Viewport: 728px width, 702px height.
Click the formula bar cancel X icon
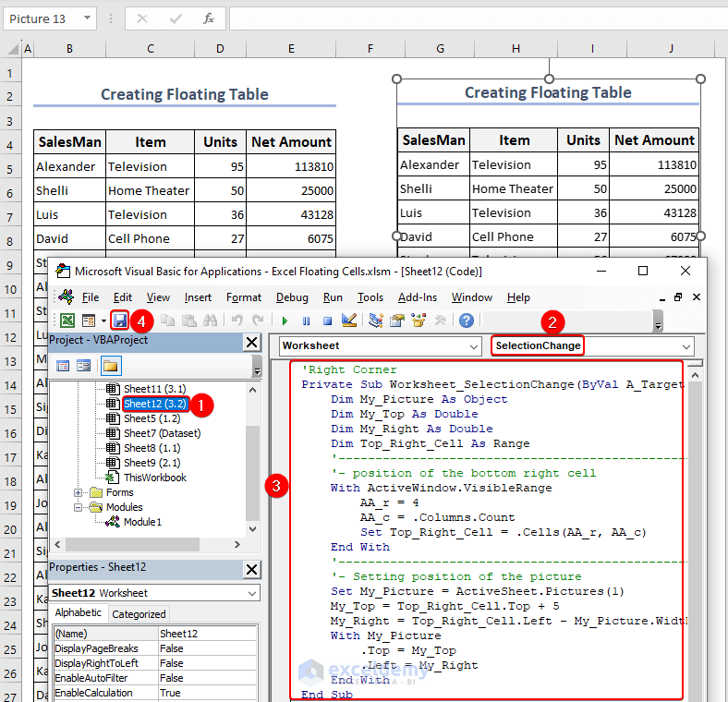point(142,19)
